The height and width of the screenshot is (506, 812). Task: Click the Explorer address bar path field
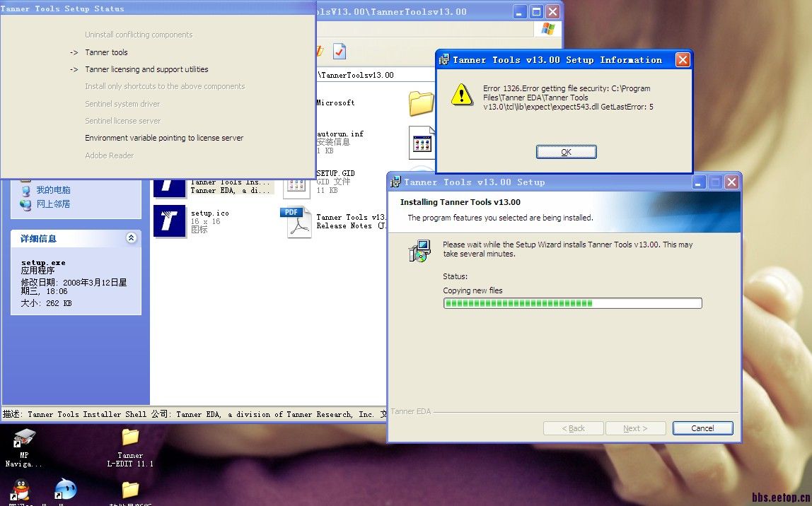coord(376,75)
